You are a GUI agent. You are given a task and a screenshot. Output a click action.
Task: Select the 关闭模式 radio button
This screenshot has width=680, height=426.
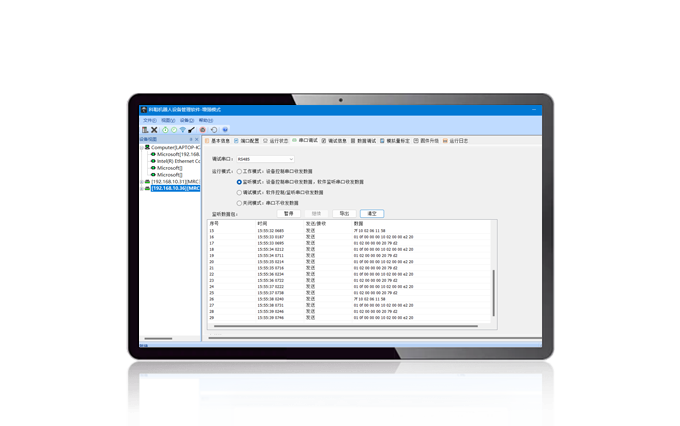point(239,203)
